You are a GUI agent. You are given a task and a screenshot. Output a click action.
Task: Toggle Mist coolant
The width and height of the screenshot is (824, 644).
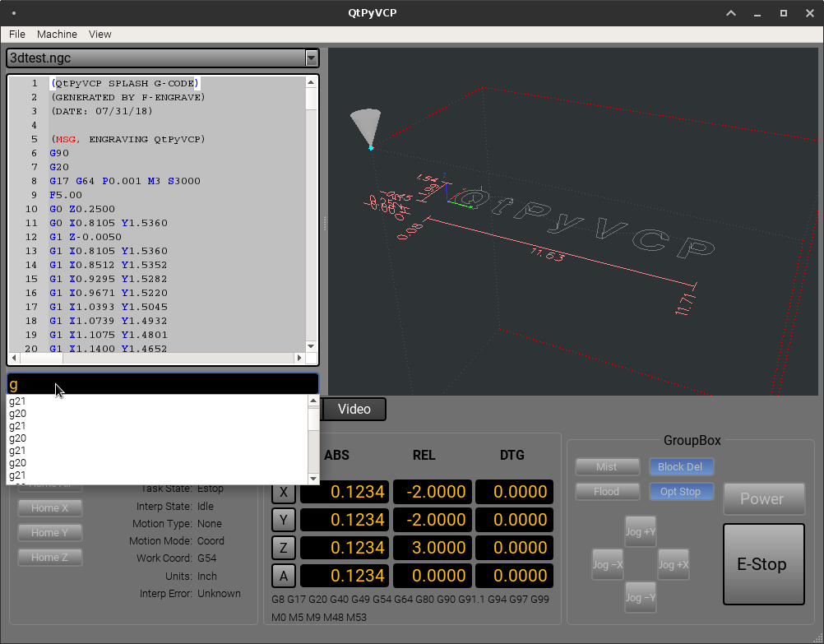click(607, 467)
